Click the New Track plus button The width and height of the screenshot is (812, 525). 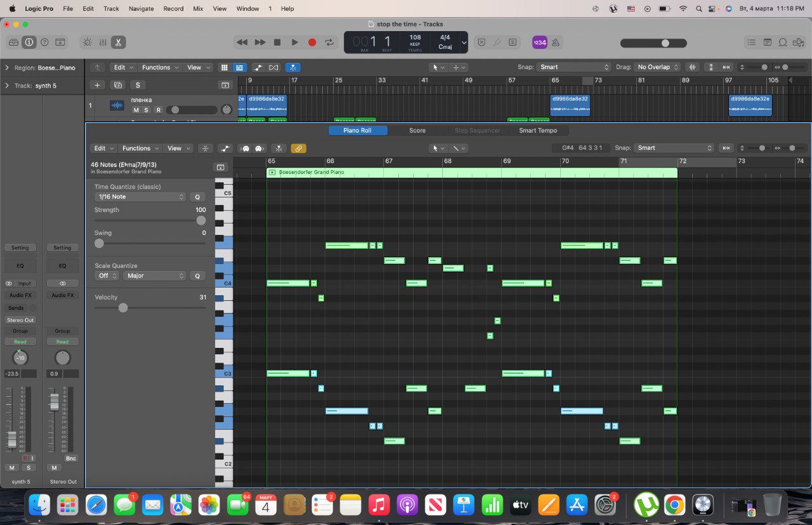pos(97,85)
